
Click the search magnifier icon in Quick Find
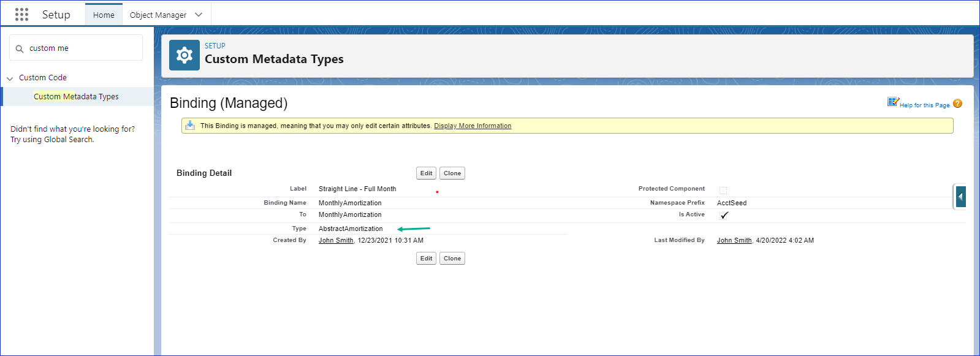[x=20, y=49]
